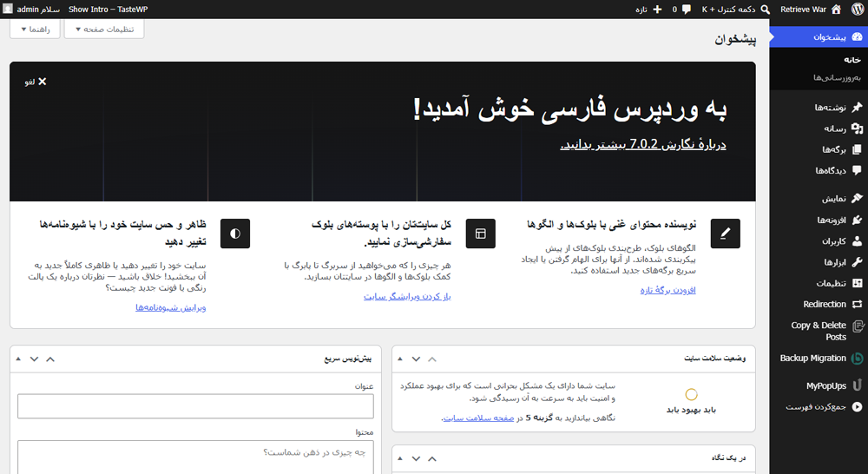Click the رسانه media icon in the sidebar

pyautogui.click(x=857, y=128)
